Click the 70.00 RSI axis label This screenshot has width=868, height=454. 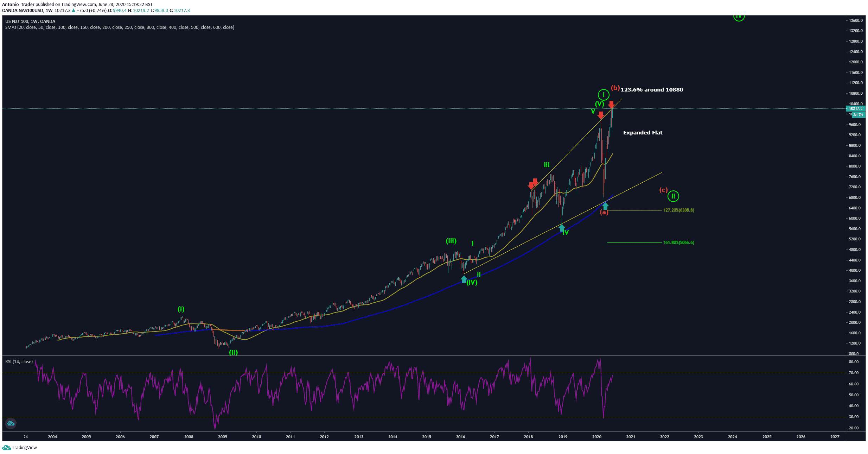pos(854,373)
